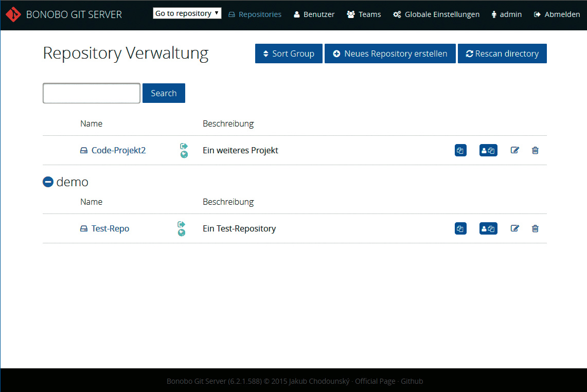587x392 pixels.
Task: Click the edit icon for Test-Repo
Action: click(x=514, y=228)
